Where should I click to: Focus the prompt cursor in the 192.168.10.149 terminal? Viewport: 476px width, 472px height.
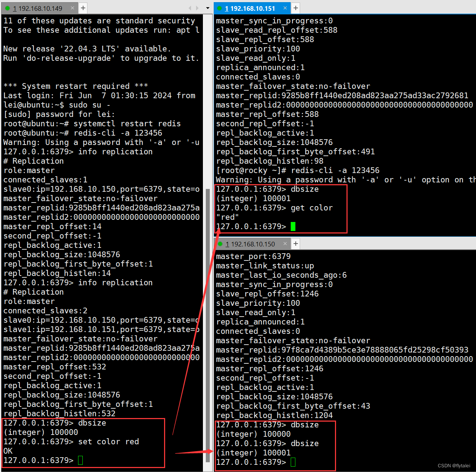click(x=80, y=460)
